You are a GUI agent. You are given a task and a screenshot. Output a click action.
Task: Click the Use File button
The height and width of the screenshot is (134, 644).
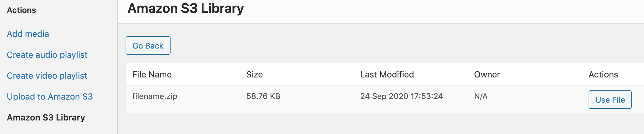610,100
